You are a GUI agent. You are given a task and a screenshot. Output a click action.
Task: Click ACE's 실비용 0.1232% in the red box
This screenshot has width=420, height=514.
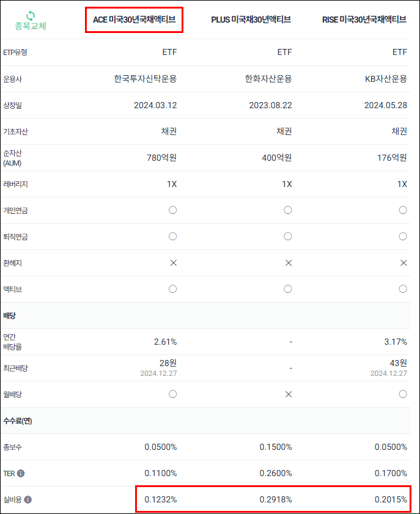click(x=160, y=499)
